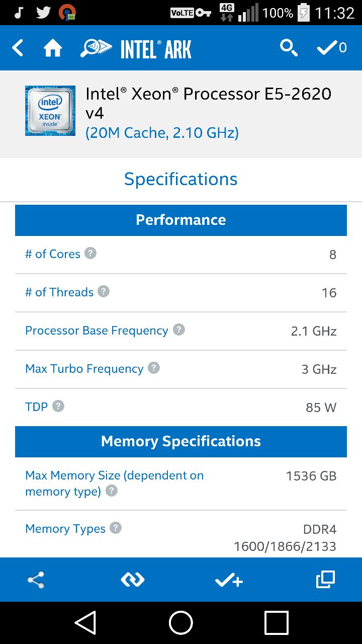Show help for Processor Base Frequency
This screenshot has height=644, width=362.
(x=179, y=330)
